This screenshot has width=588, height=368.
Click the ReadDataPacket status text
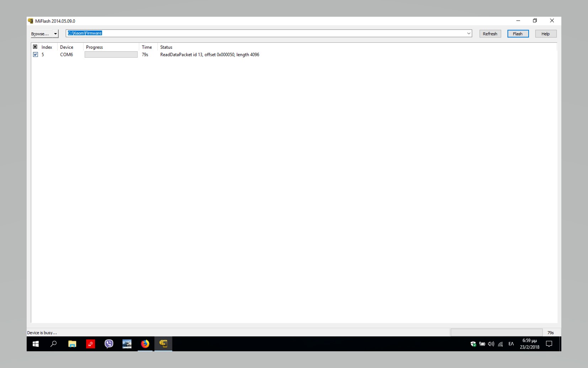click(210, 54)
